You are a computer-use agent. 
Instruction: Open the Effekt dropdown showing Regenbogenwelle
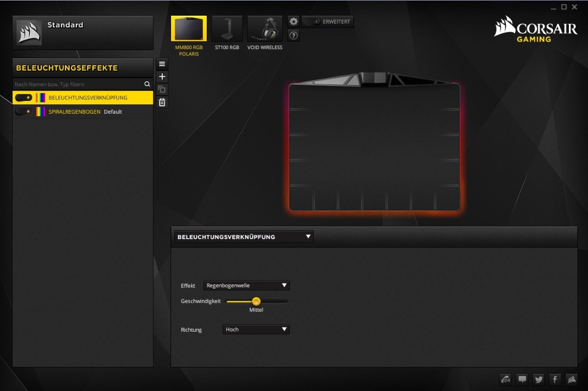pos(246,286)
